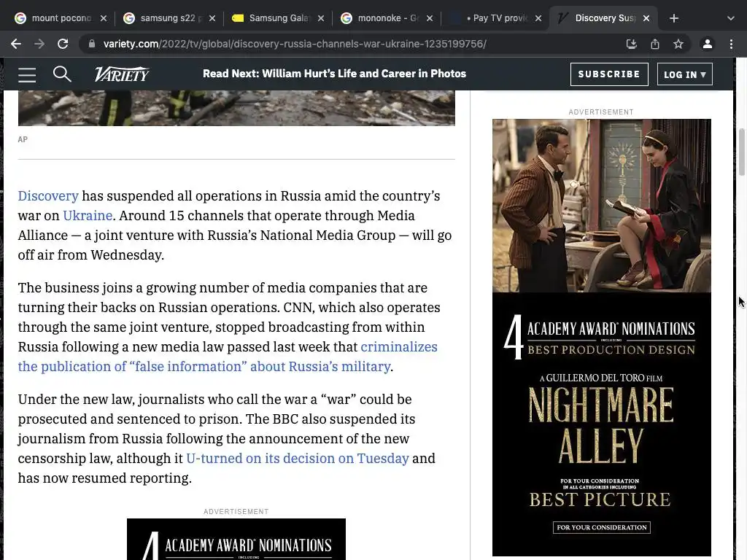Click the share icon in address bar
Viewport: 747px width, 560px height.
pyautogui.click(x=655, y=44)
